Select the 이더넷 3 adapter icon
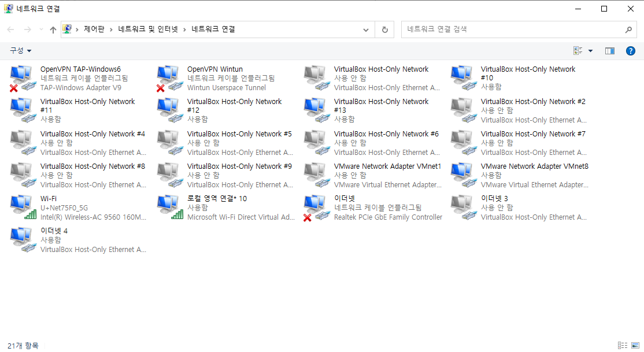 (464, 208)
